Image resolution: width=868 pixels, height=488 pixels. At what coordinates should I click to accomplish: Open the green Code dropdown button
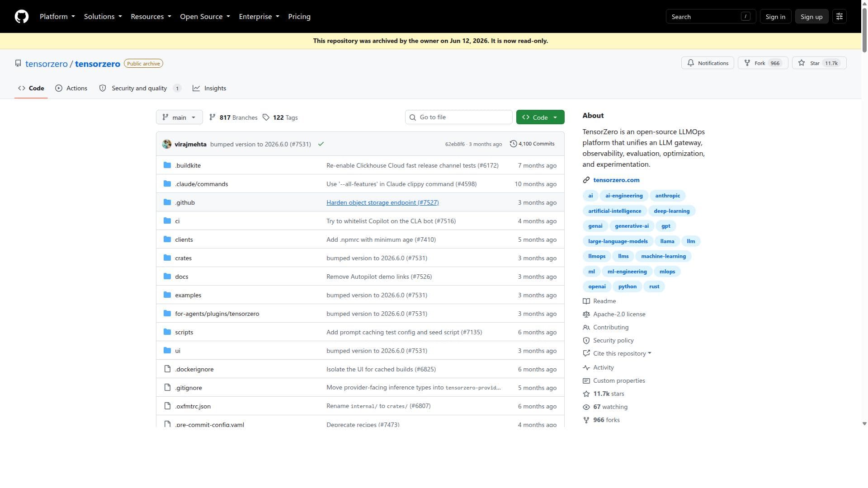[x=540, y=117]
